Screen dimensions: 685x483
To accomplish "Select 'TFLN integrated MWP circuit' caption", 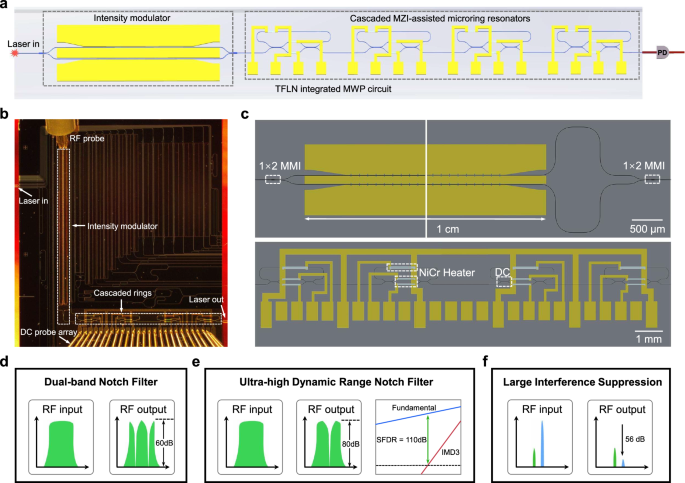I will pos(333,89).
